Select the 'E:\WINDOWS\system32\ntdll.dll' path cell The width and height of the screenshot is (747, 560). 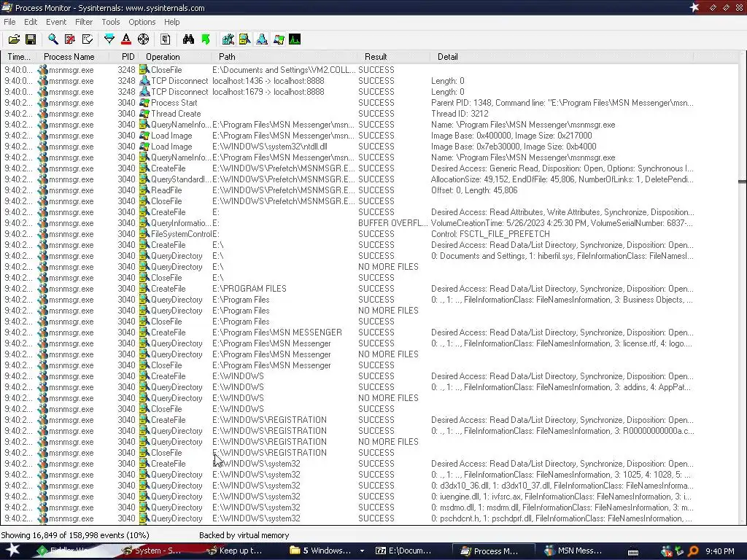(270, 147)
